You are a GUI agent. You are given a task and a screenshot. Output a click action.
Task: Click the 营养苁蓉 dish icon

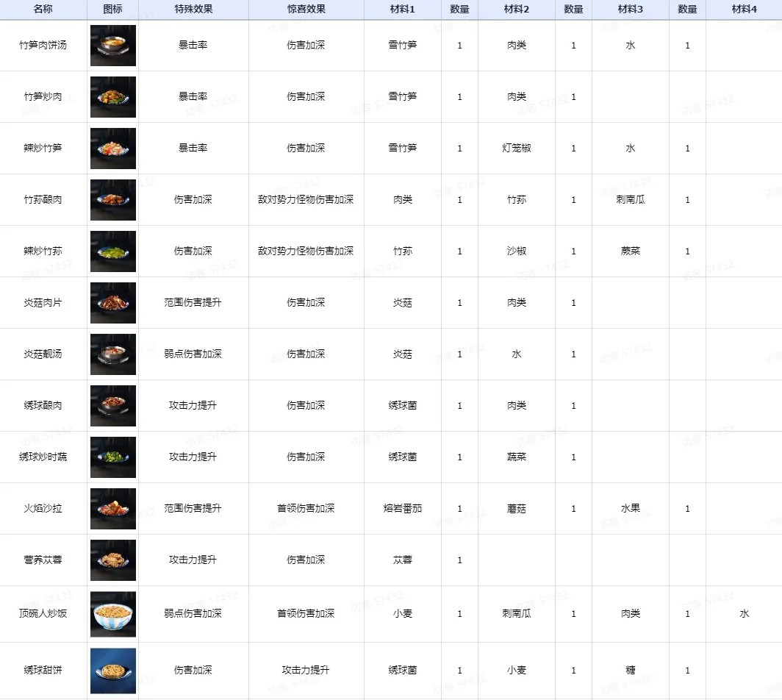tap(113, 560)
